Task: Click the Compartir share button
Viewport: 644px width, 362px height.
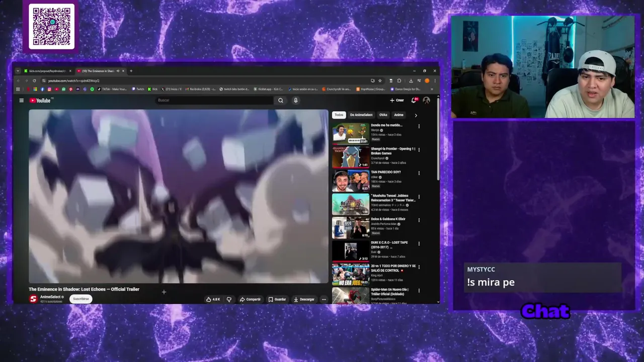Action: click(250, 299)
